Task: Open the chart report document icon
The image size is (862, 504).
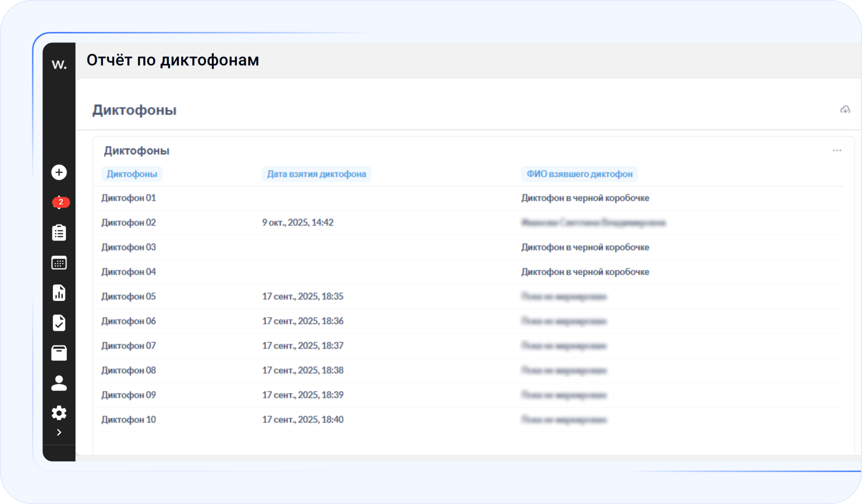Action: 59,293
